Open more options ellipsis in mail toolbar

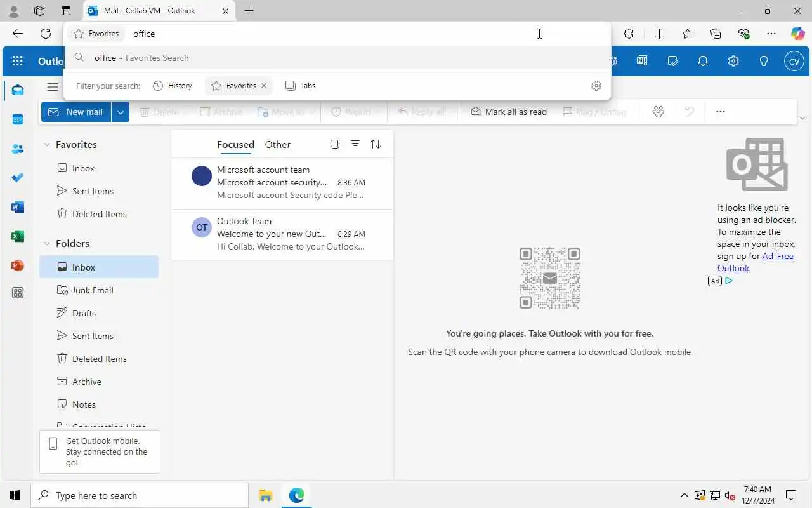point(720,112)
